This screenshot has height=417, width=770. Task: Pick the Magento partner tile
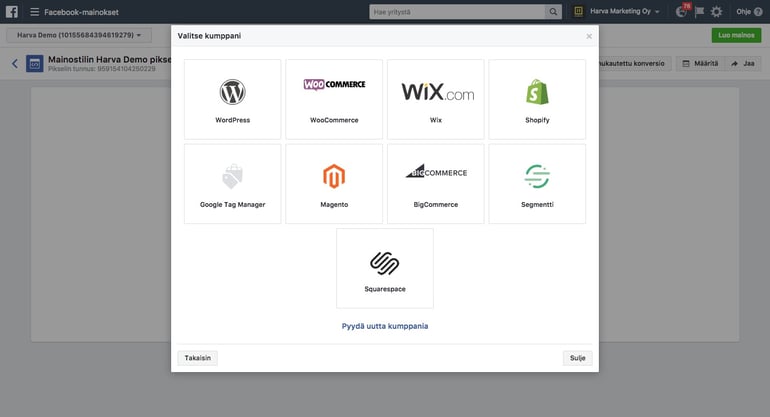(x=334, y=184)
